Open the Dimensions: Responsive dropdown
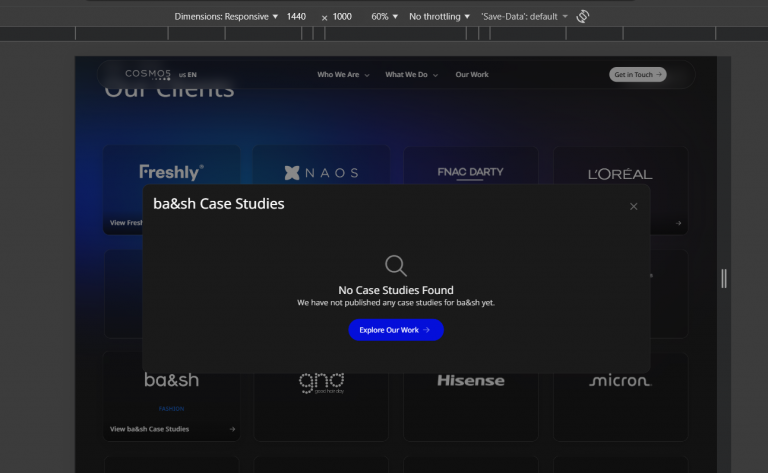This screenshot has height=473, width=768. coord(226,17)
